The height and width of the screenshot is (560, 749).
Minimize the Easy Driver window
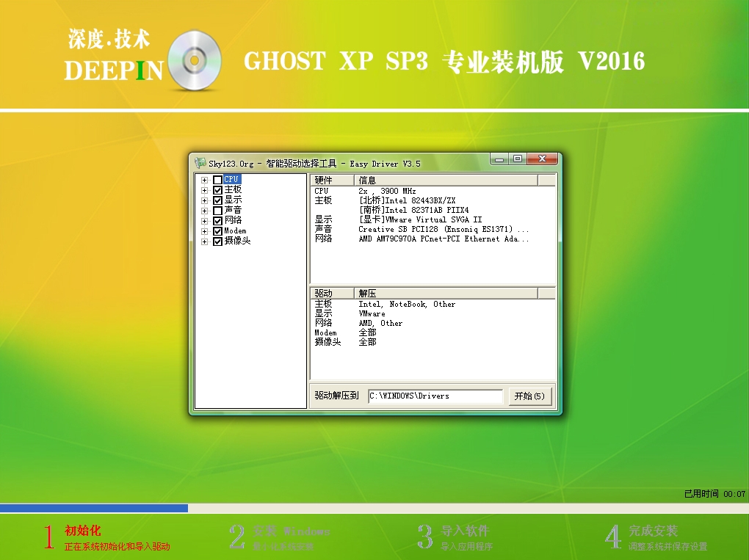pos(499,159)
